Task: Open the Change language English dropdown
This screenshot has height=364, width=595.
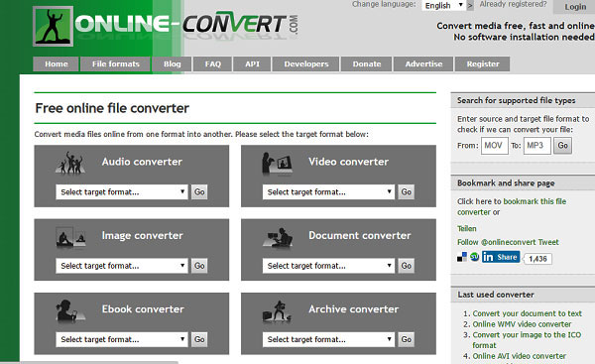Action: tap(443, 5)
